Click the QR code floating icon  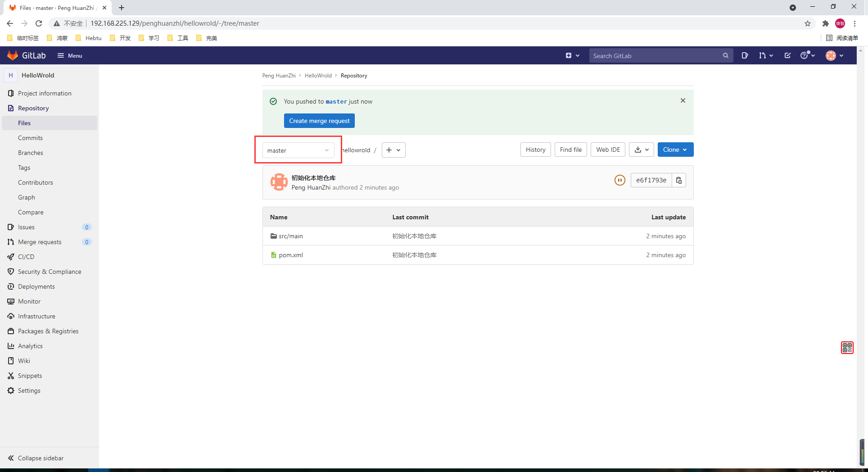tap(847, 348)
